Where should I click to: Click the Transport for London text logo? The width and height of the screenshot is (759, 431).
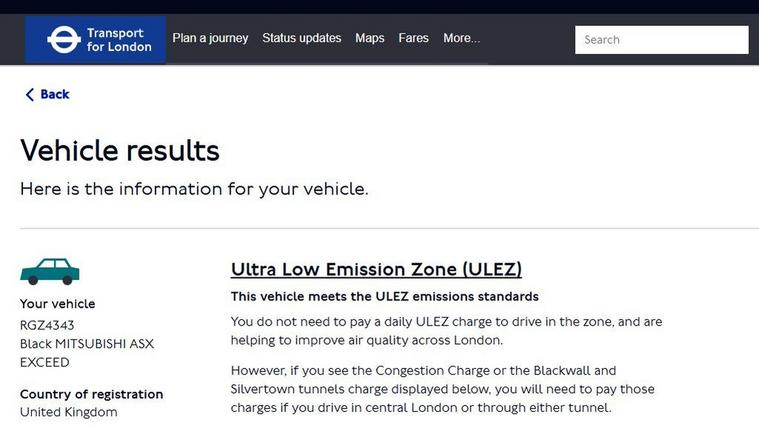click(119, 40)
